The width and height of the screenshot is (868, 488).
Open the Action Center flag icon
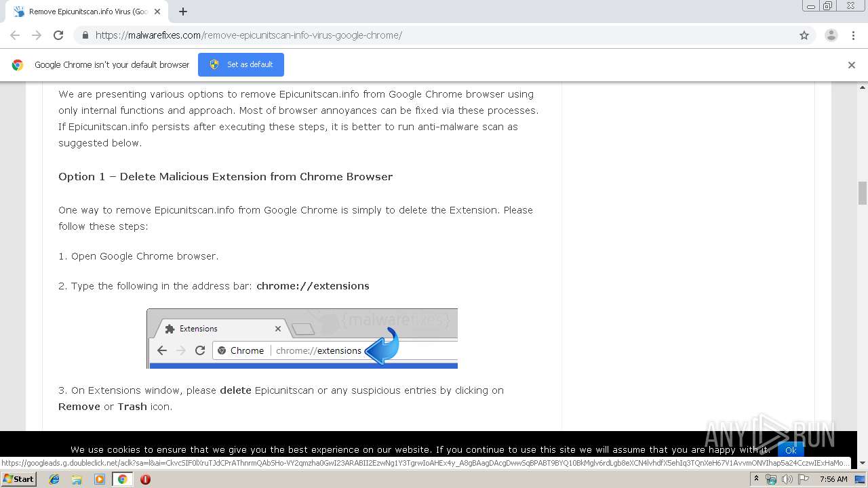pos(803,479)
